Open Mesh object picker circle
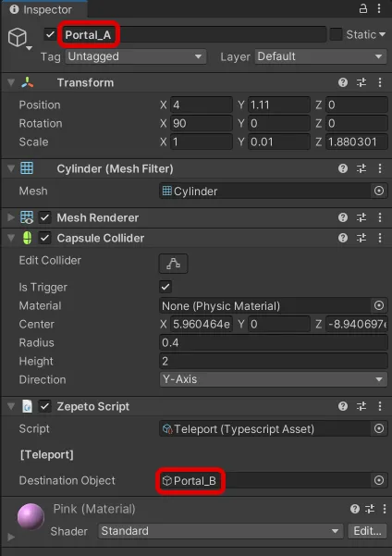 pyautogui.click(x=379, y=192)
